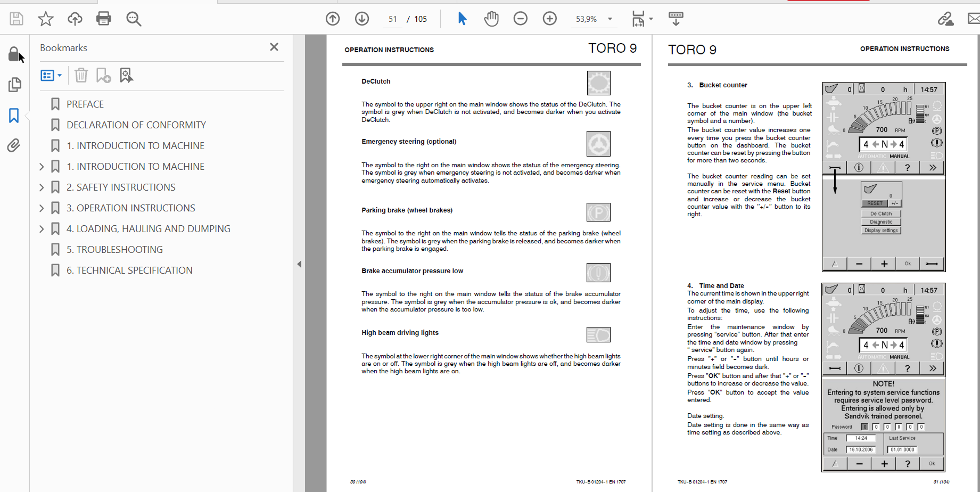Click the "Diagnostic" label in the figure

coord(881,222)
